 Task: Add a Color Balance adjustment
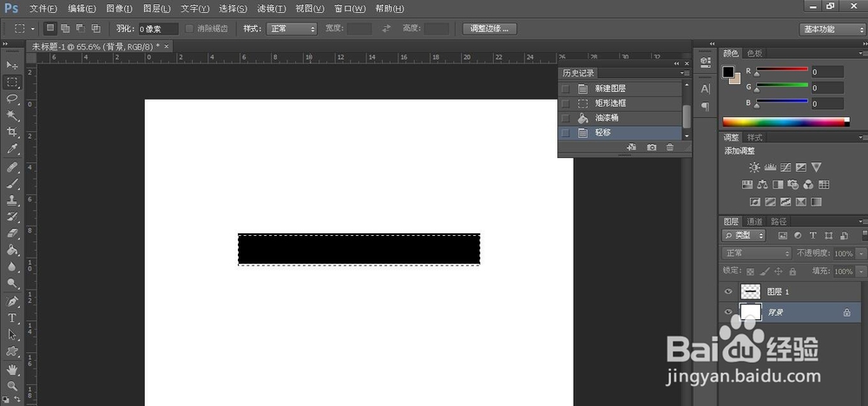coord(762,185)
